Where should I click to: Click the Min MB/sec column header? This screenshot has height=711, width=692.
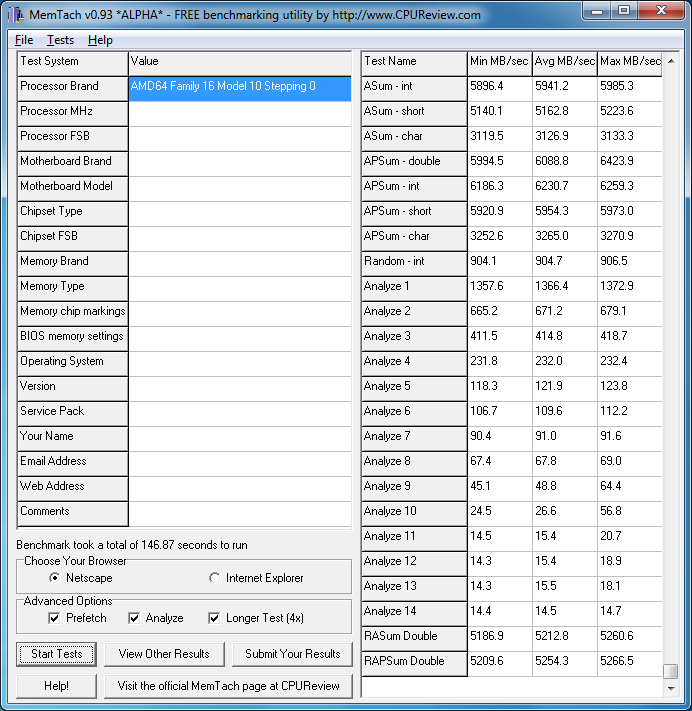(500, 64)
